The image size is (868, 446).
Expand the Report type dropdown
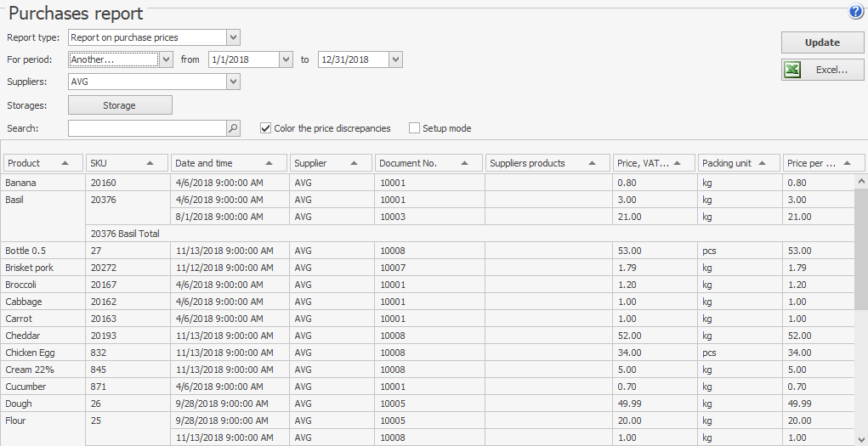[234, 37]
